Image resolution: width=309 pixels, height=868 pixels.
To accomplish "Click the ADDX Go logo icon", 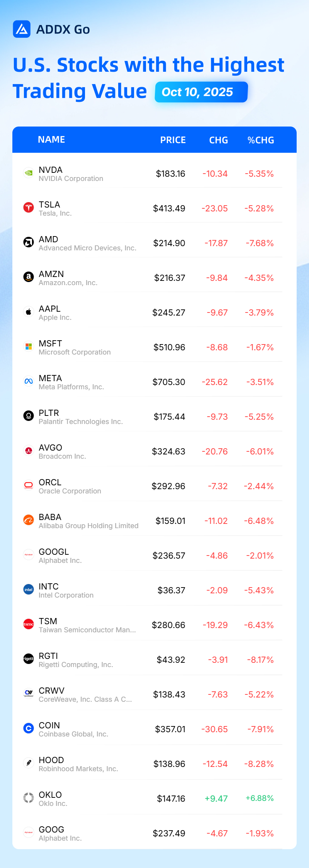I will (x=22, y=29).
